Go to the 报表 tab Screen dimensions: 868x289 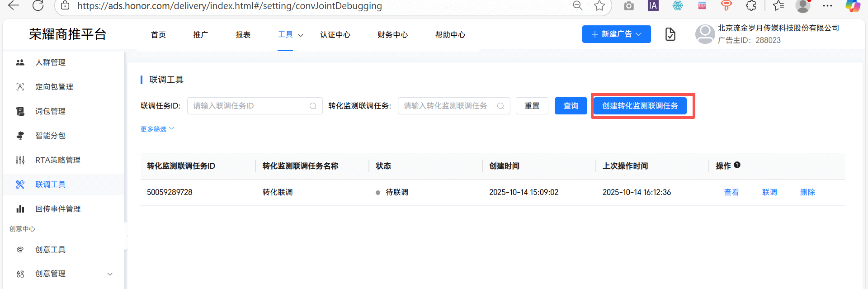(x=243, y=35)
